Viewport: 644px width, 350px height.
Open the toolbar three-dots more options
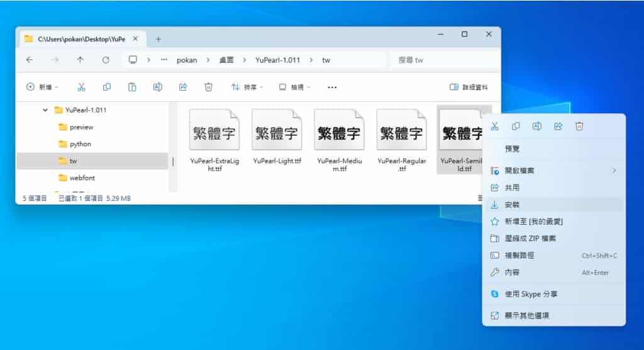point(332,87)
